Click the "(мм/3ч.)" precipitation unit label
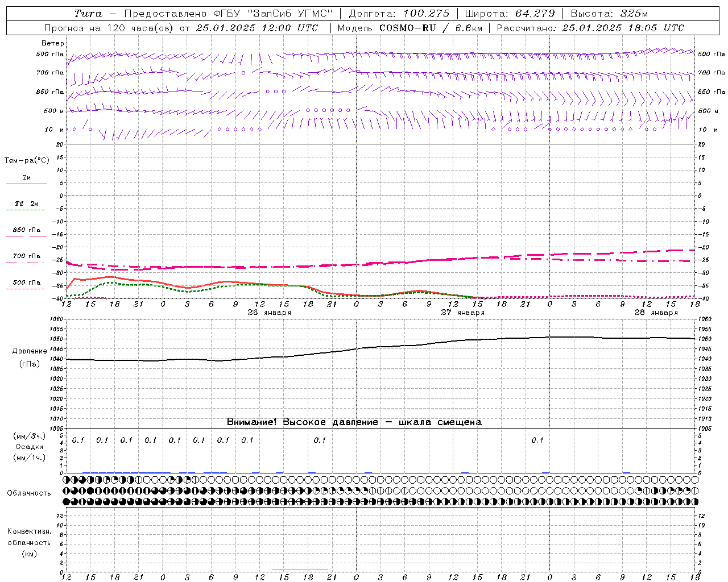Image resolution: width=728 pixels, height=582 pixels. pyautogui.click(x=29, y=436)
